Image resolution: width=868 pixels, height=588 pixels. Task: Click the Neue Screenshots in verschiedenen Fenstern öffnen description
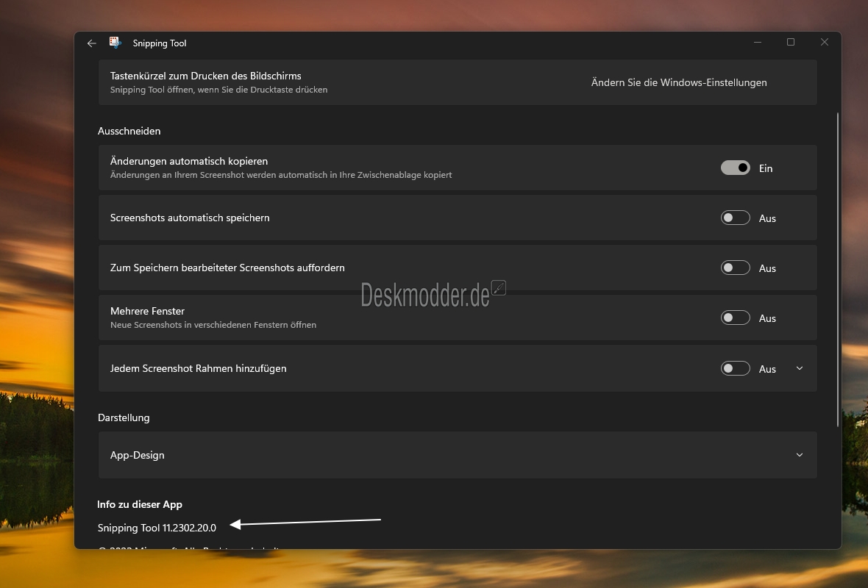213,325
